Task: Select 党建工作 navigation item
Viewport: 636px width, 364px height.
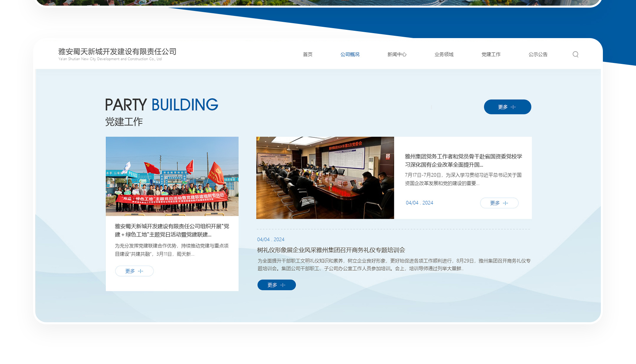Action: (x=491, y=54)
